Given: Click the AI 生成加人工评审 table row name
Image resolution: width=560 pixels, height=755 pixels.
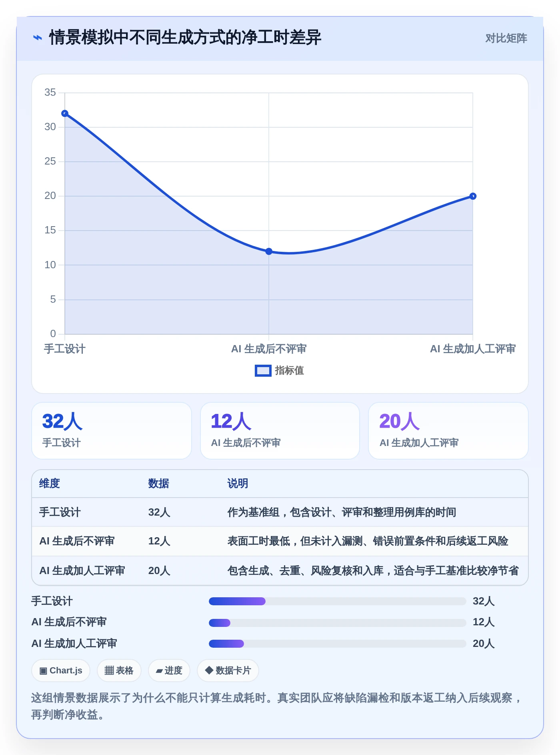Looking at the screenshot, I should [x=82, y=571].
